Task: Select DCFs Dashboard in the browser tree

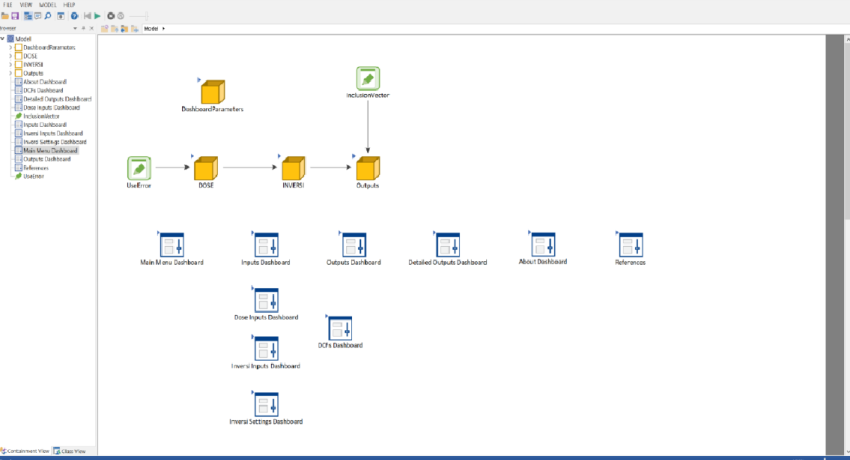Action: (43, 90)
